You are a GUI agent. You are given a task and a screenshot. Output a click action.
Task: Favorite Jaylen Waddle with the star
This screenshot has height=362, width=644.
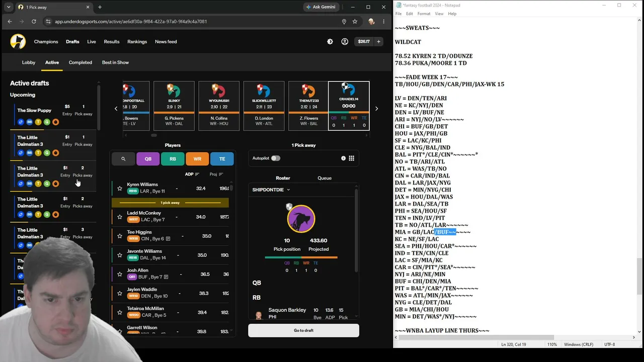120,293
